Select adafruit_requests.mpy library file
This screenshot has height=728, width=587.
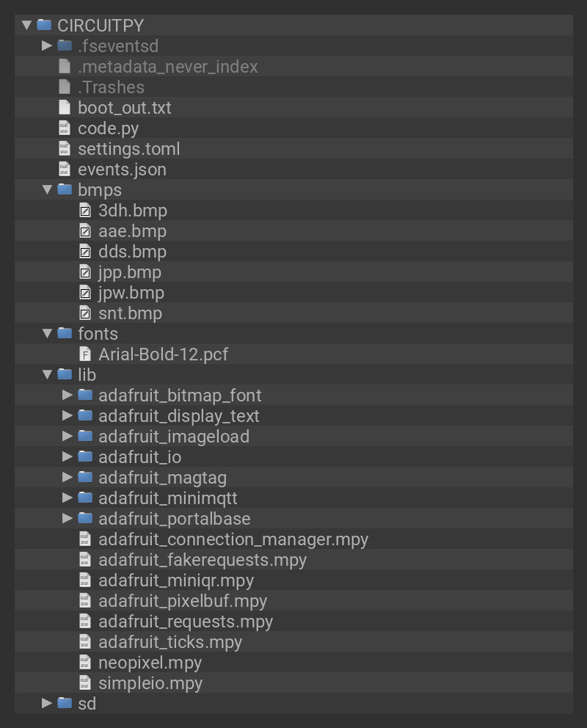[185, 622]
